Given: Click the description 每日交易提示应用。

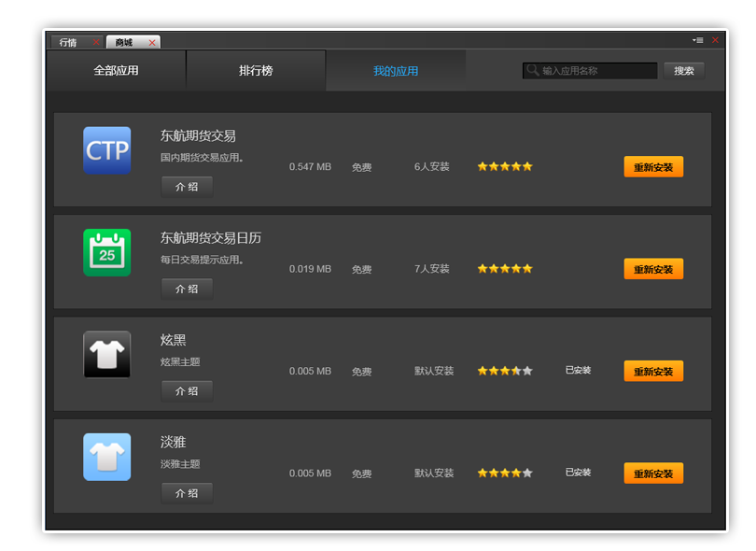Looking at the screenshot, I should tap(202, 260).
